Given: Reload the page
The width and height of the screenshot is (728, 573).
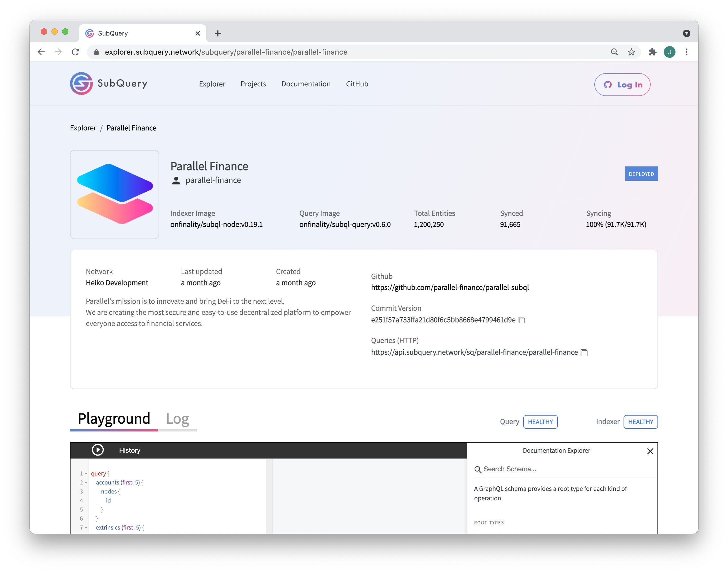Looking at the screenshot, I should [76, 52].
